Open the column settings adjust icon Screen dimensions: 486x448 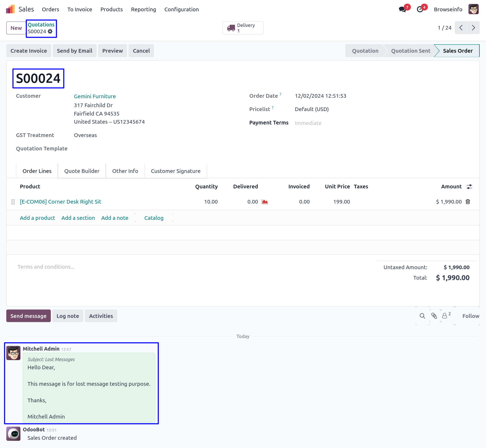pos(469,187)
